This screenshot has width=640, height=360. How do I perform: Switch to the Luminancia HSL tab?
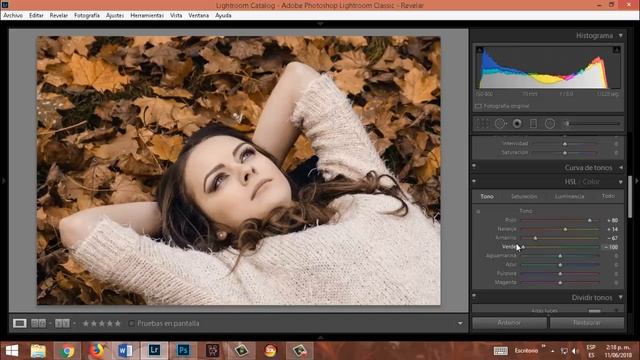[x=569, y=197]
